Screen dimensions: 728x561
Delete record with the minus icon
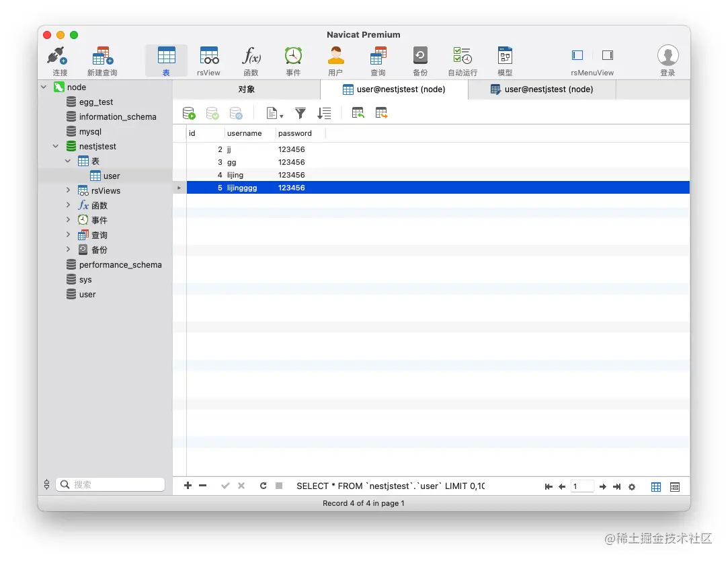(x=202, y=485)
